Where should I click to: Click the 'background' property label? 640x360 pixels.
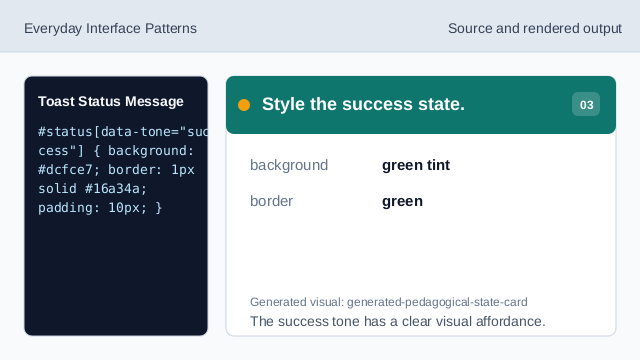(289, 165)
